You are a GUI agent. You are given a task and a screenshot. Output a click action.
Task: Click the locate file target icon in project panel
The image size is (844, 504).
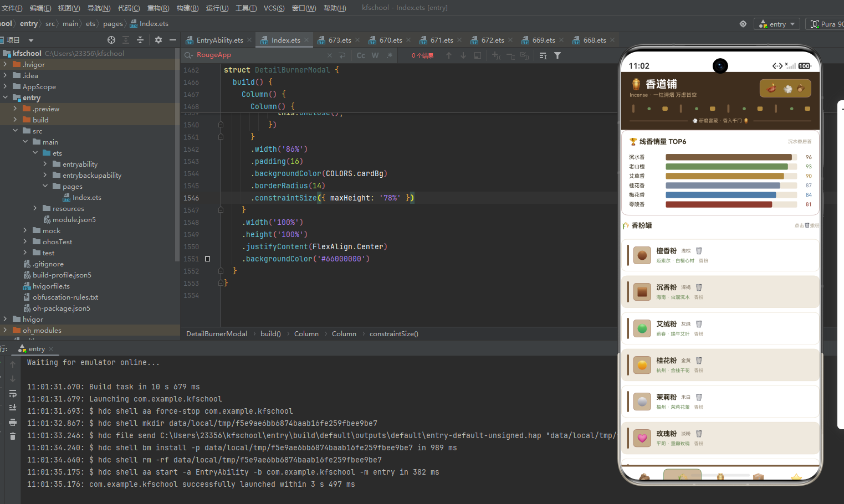coord(111,40)
